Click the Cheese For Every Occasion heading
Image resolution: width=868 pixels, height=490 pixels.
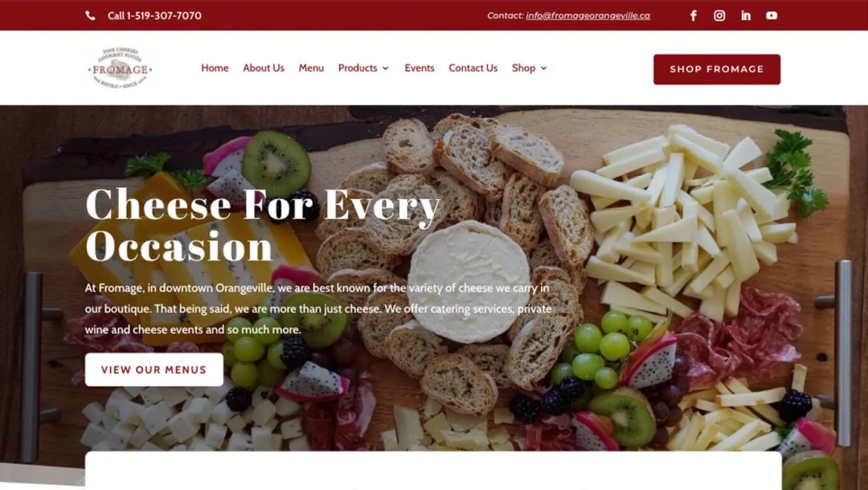(263, 225)
